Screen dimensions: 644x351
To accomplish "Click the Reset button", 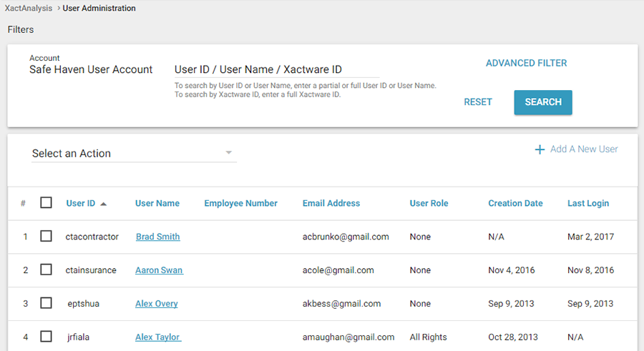I will (x=478, y=102).
